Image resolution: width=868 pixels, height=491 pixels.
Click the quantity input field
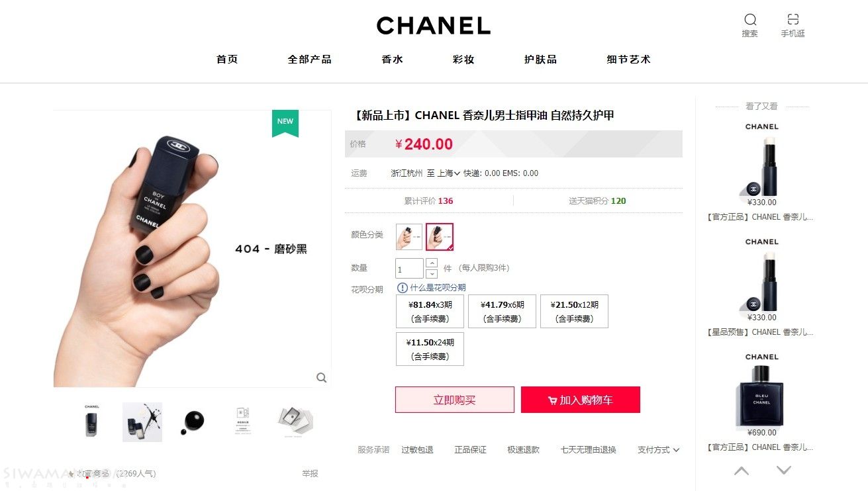(409, 268)
